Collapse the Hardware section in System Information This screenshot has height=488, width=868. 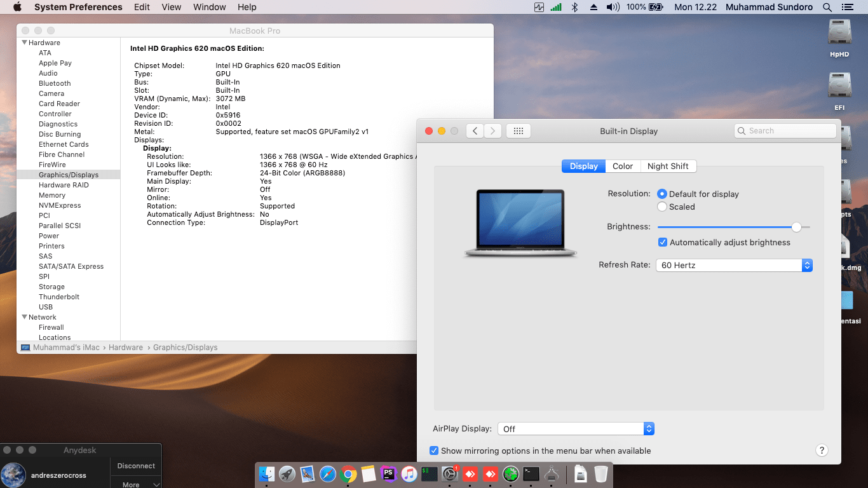click(x=24, y=43)
